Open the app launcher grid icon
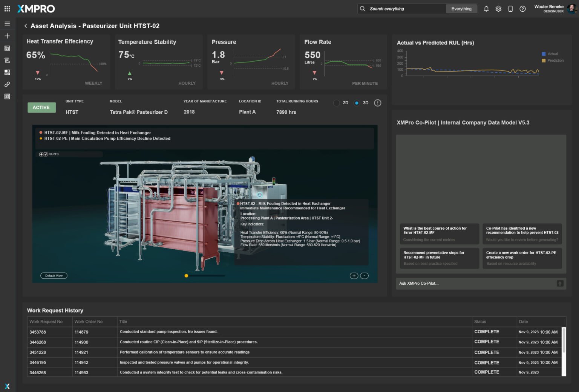 click(x=7, y=9)
